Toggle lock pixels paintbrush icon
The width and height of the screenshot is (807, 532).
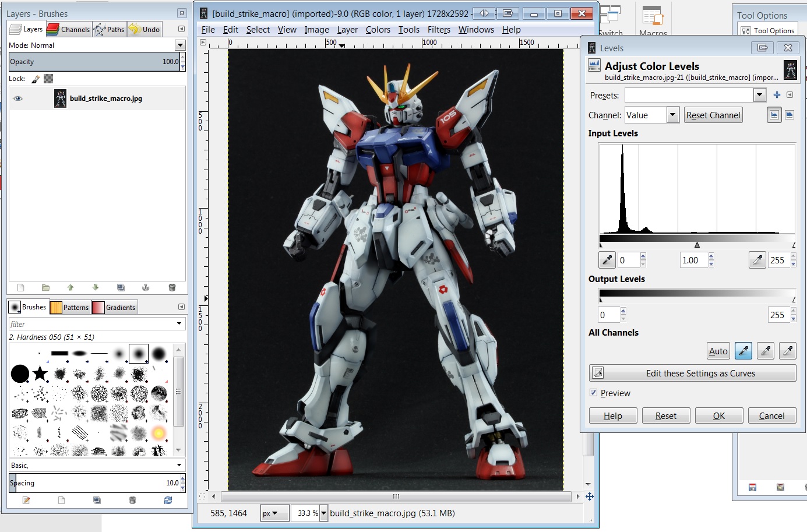[x=36, y=79]
